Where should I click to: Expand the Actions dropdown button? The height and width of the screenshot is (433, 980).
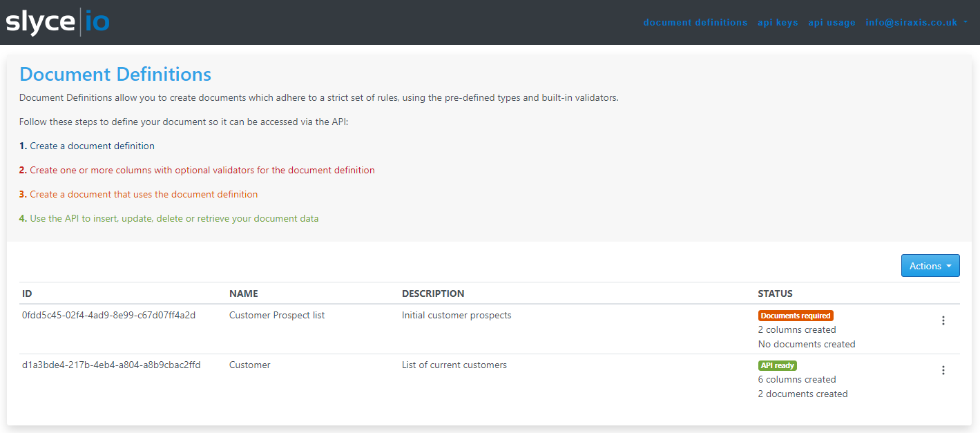[x=930, y=266]
